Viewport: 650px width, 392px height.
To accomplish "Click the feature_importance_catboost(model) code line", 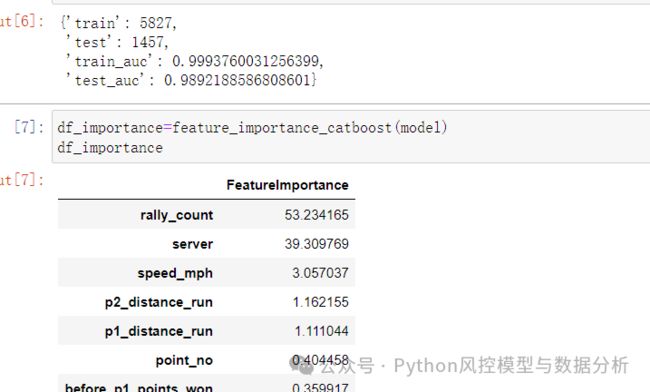I will (x=252, y=128).
